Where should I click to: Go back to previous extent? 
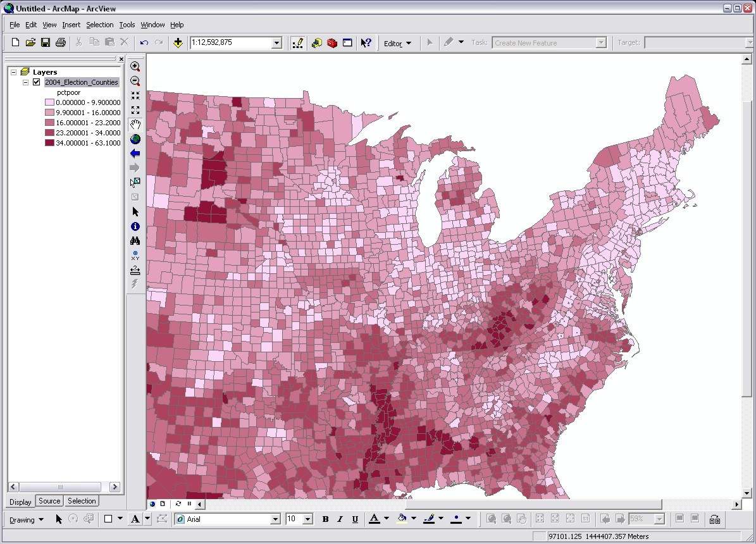point(135,152)
